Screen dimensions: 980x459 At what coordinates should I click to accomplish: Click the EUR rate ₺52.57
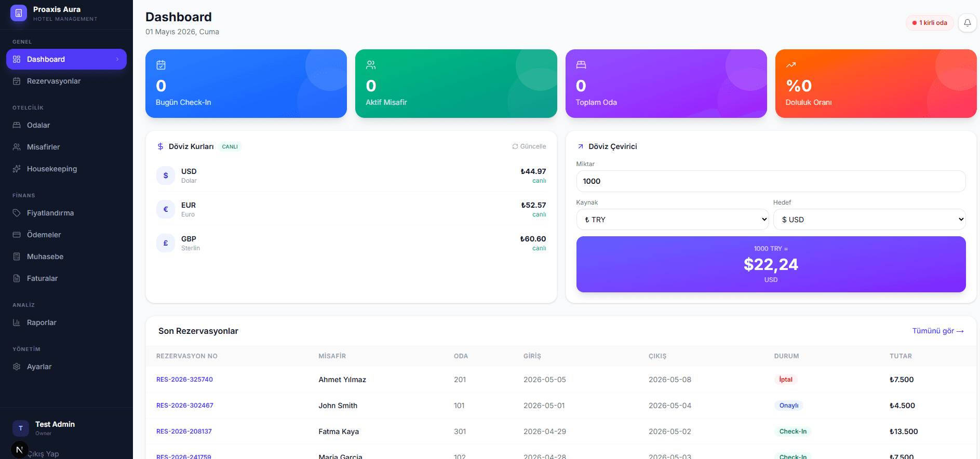click(533, 205)
